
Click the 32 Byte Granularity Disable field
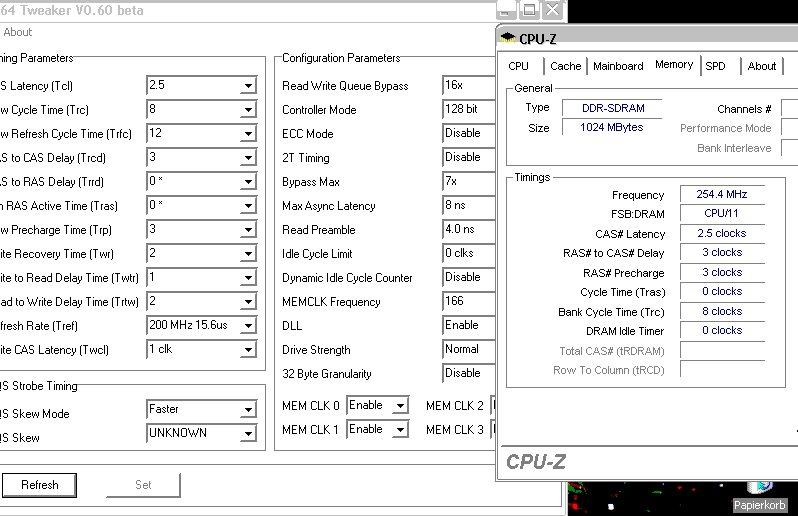(469, 374)
